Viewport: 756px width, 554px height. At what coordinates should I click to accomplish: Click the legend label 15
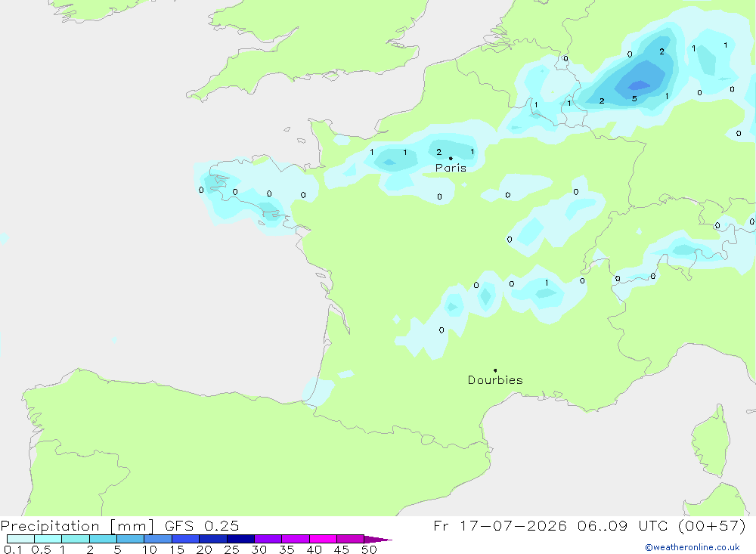click(x=177, y=549)
